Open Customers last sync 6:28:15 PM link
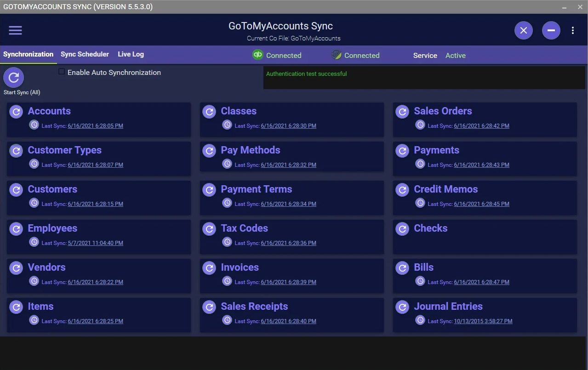The height and width of the screenshot is (370, 588). click(x=95, y=204)
